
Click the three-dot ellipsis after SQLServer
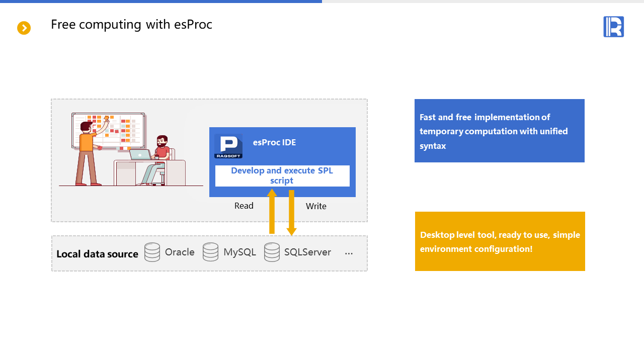pyautogui.click(x=349, y=253)
